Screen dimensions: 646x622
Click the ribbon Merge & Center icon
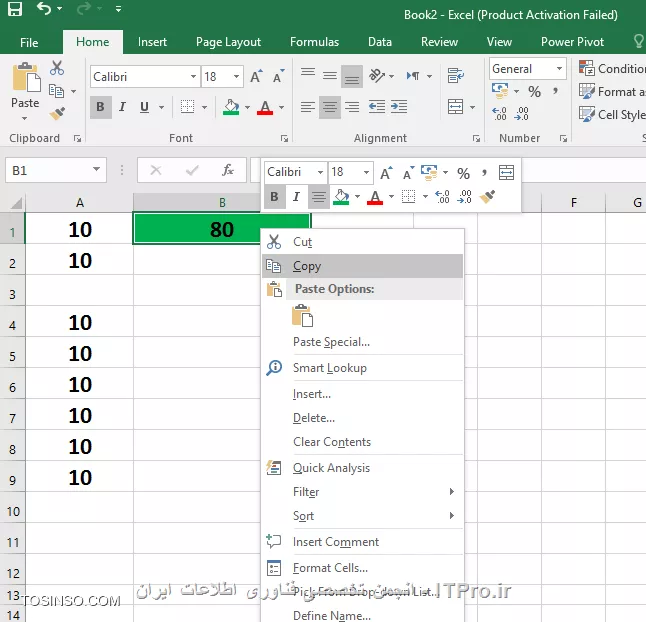tap(455, 107)
